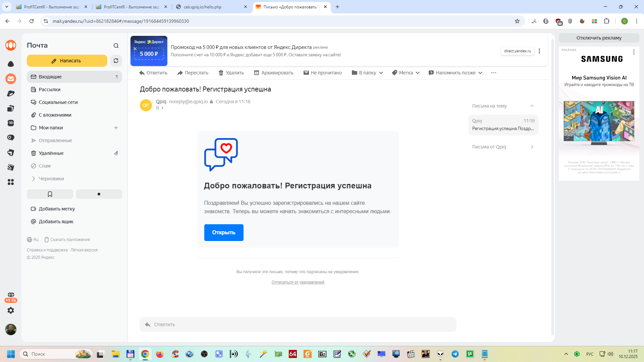Mark the message as Не прочитано
This screenshot has width=644, height=362.
pos(322,73)
